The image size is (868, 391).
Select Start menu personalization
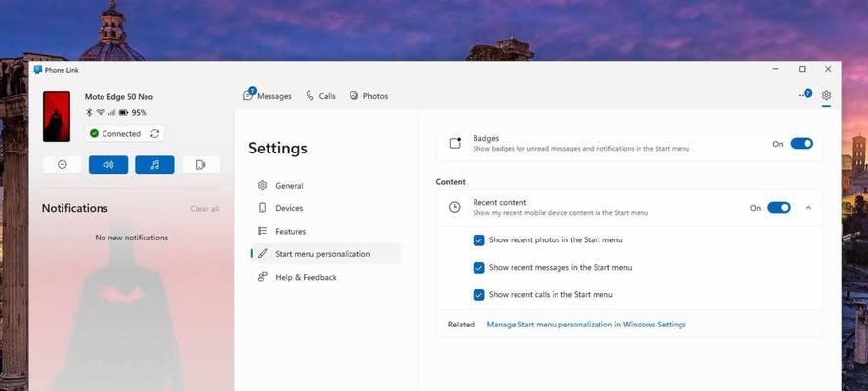click(x=325, y=253)
